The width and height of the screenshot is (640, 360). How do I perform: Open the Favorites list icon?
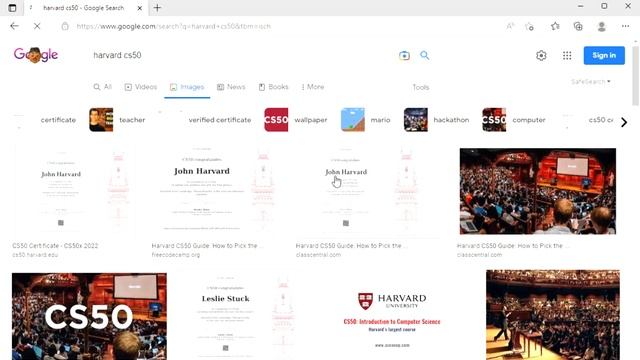[x=555, y=26]
